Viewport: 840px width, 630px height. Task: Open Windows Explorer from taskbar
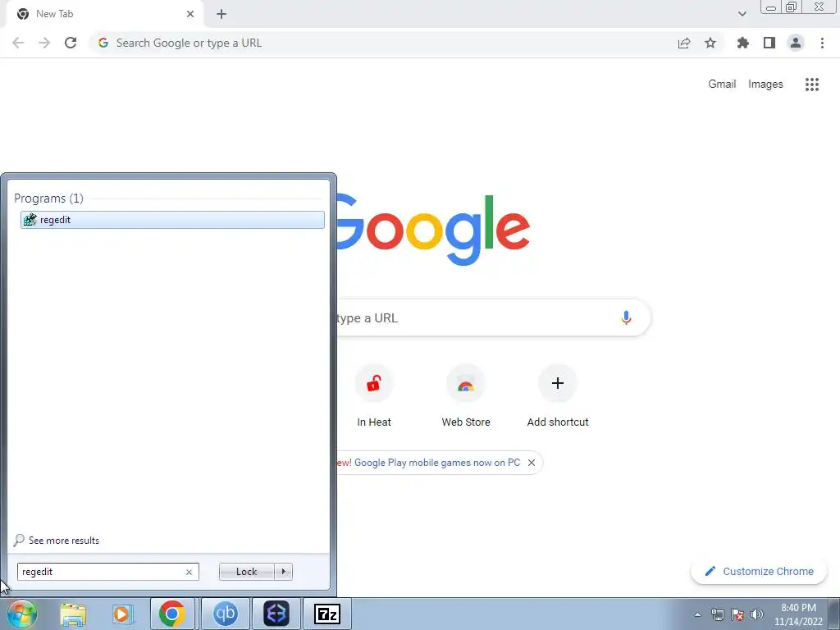[x=72, y=614]
